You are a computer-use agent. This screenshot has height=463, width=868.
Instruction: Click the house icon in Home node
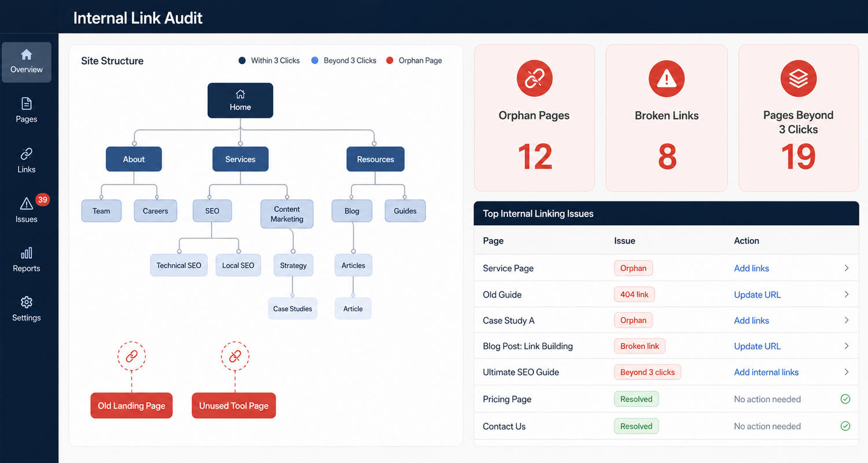pyautogui.click(x=240, y=94)
